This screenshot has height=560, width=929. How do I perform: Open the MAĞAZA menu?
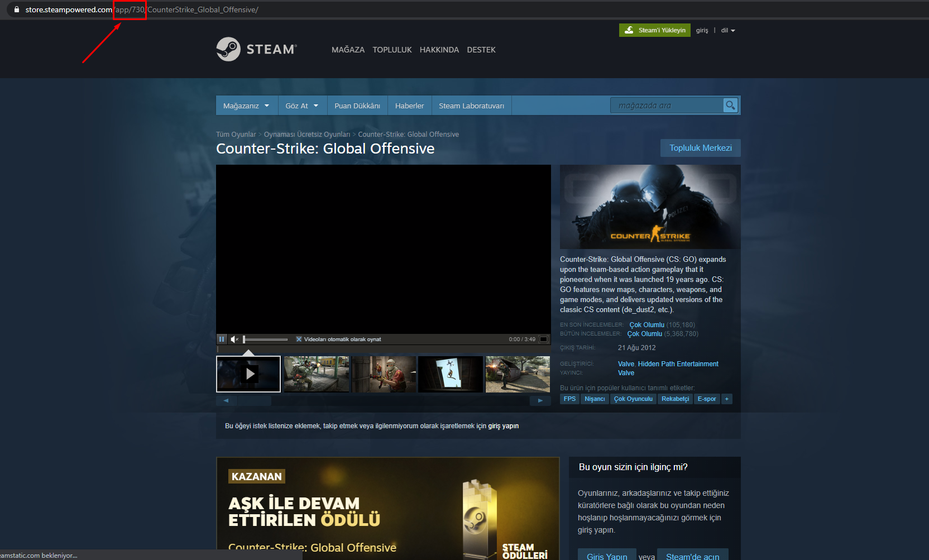pos(348,50)
